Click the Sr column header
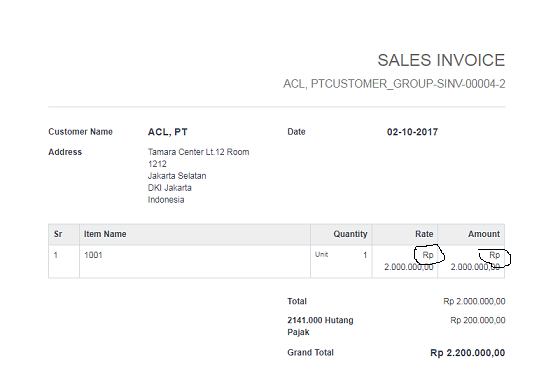This screenshot has height=373, width=546. coord(58,234)
